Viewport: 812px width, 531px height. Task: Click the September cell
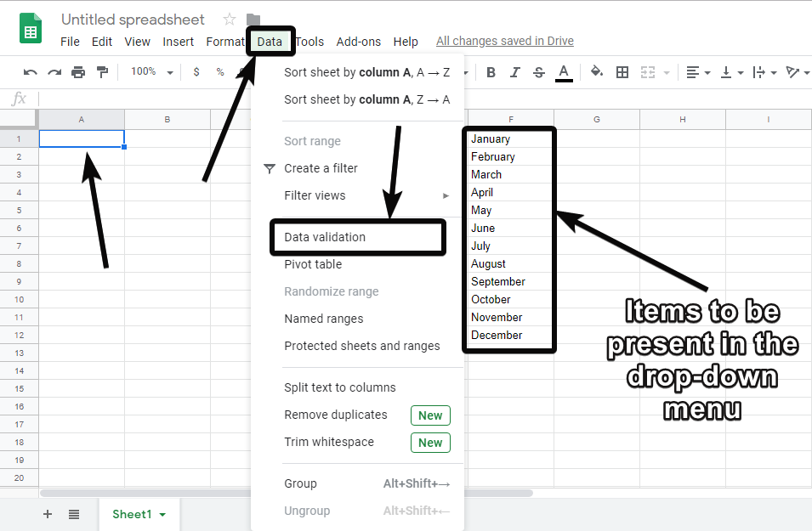point(510,281)
